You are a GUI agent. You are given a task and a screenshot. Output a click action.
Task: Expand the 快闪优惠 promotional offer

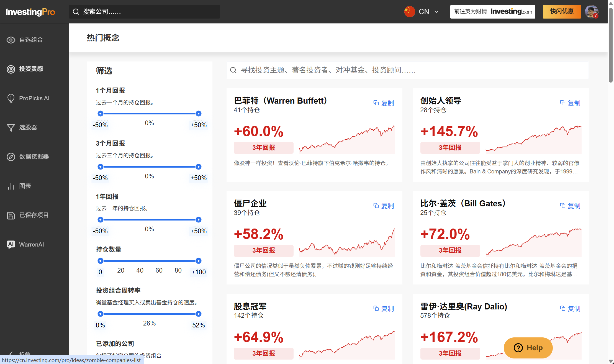562,12
